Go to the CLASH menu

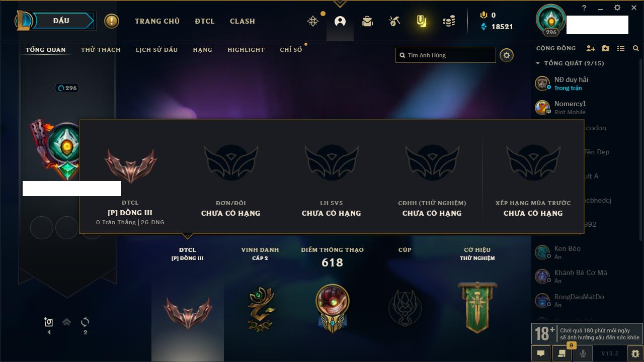pos(243,21)
